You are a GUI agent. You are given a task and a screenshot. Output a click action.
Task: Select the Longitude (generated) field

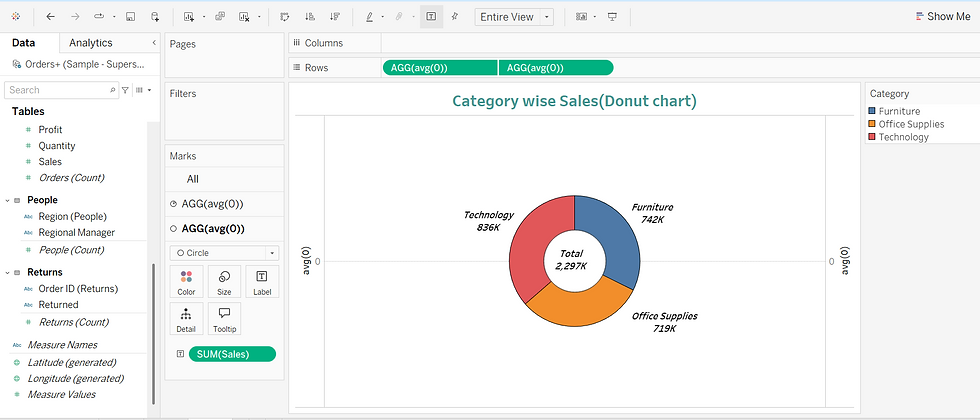[76, 378]
